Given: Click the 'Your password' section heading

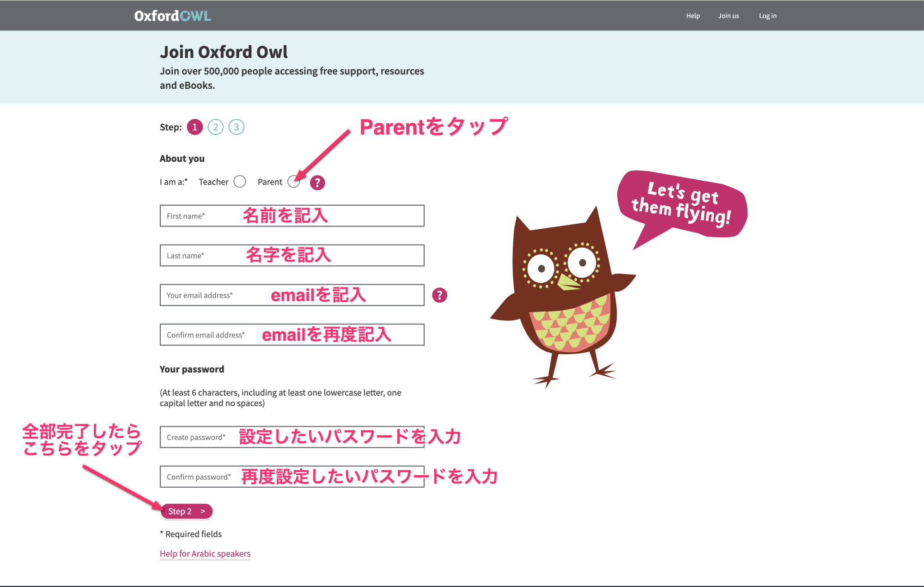Looking at the screenshot, I should 192,369.
